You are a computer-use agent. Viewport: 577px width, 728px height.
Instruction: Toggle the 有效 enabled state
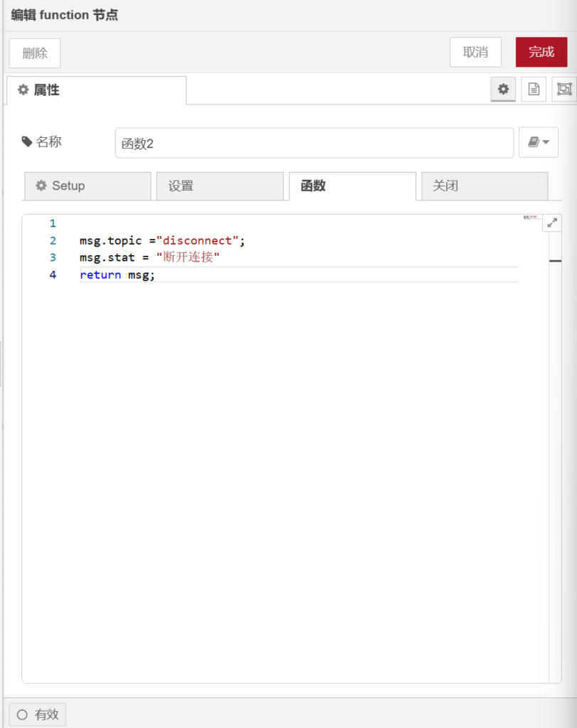[38, 714]
